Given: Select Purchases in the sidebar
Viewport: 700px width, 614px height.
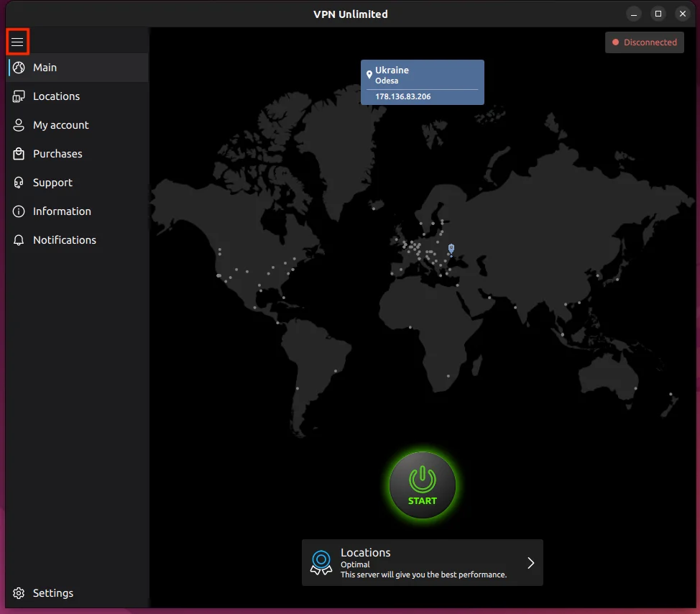Looking at the screenshot, I should [57, 154].
